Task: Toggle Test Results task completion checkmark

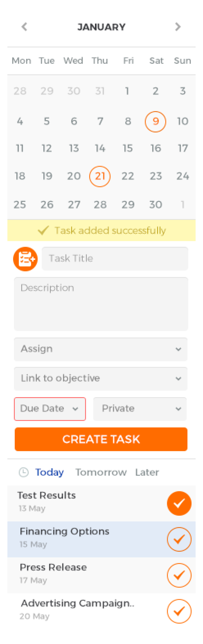Action: click(179, 503)
